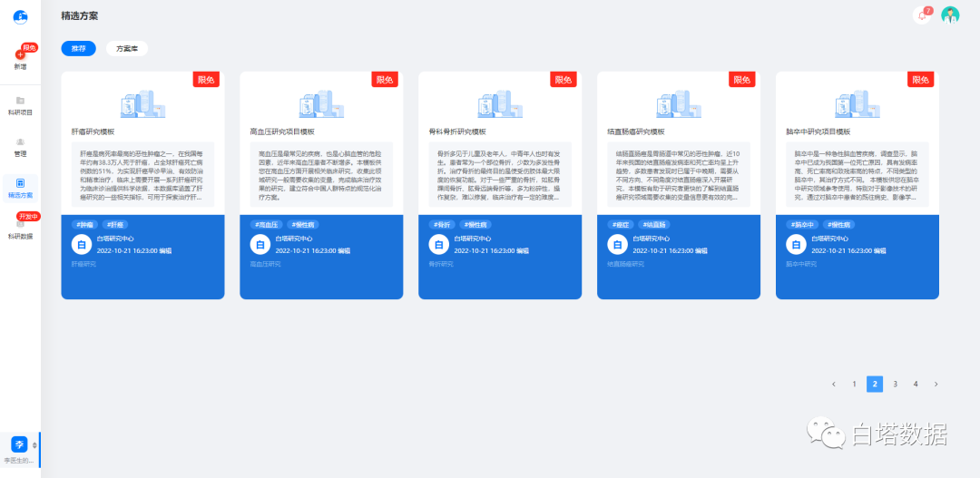The height and width of the screenshot is (478, 980).
Task: Select 精选方案 in the sidebar
Action: [x=20, y=188]
